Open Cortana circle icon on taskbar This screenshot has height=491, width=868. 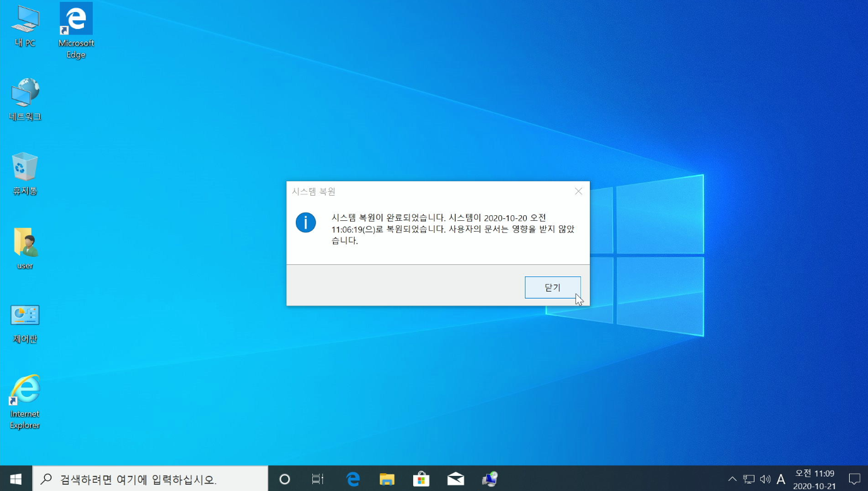coord(284,479)
